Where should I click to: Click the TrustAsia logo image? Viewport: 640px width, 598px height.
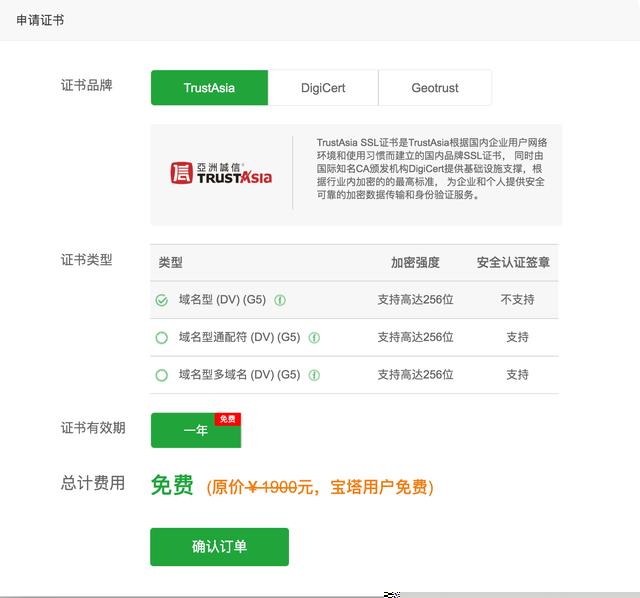coord(221,173)
